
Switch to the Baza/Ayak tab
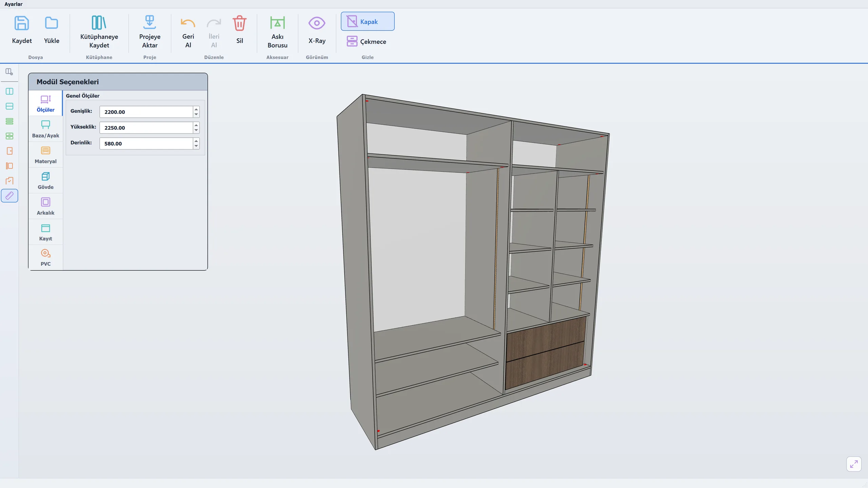pyautogui.click(x=45, y=129)
